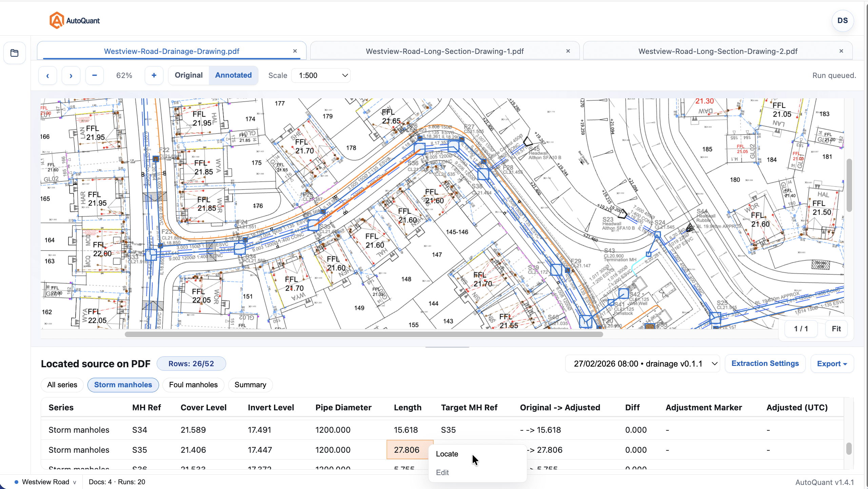Viewport: 868px width, 489px height.
Task: Select the Annotated view toggle
Action: [233, 75]
